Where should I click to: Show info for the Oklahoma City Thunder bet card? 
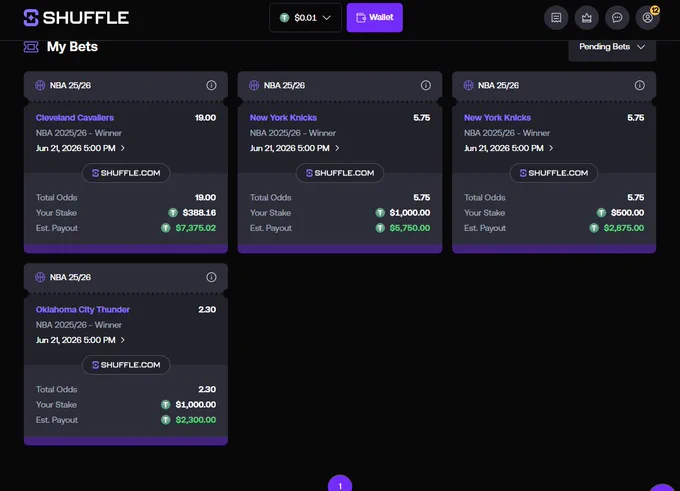click(211, 277)
